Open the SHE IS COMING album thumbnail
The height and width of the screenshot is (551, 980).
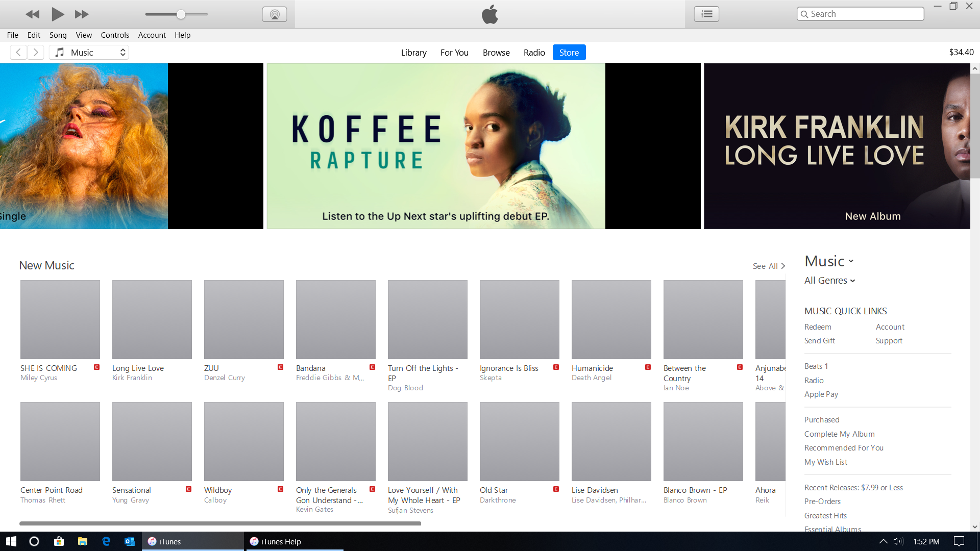point(60,319)
